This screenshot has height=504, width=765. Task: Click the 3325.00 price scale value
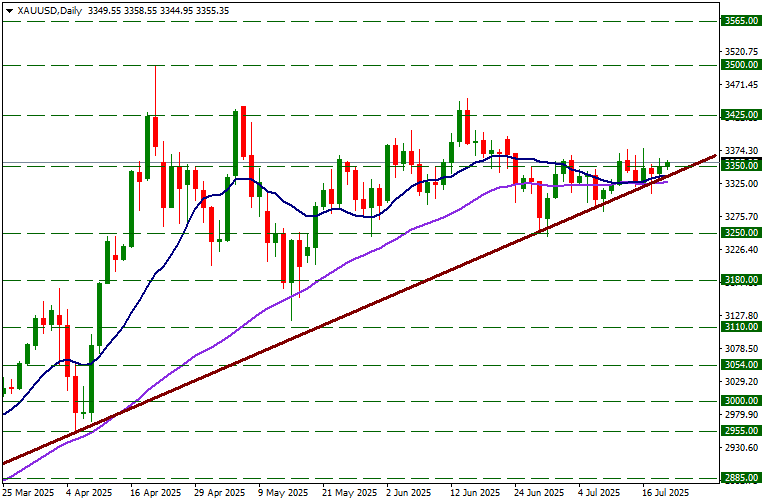pos(741,183)
